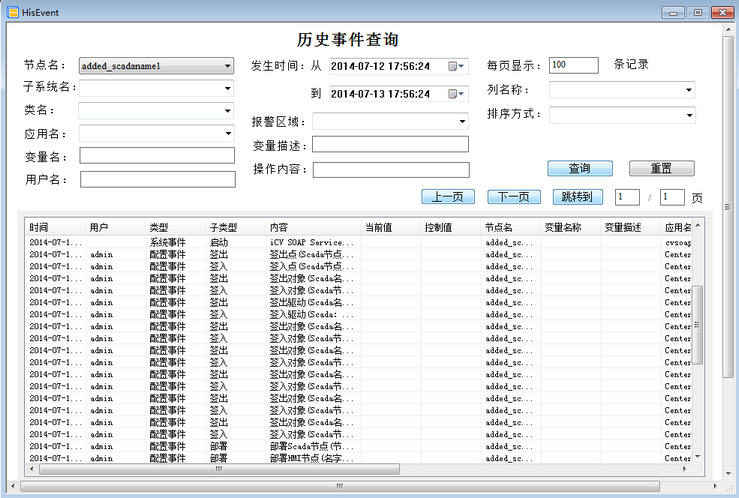Click the table's horizontal scroll right arrow
739x498 pixels.
(x=685, y=469)
